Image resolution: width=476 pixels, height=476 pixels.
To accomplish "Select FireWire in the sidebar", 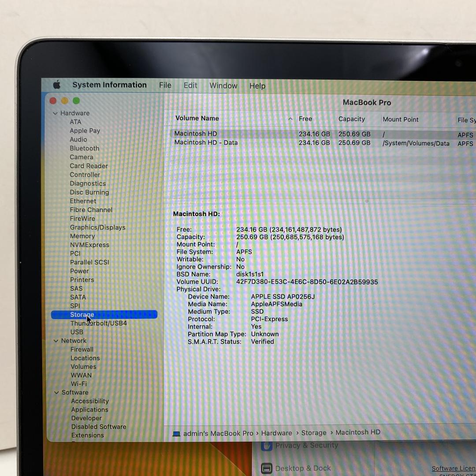I will tap(82, 219).
